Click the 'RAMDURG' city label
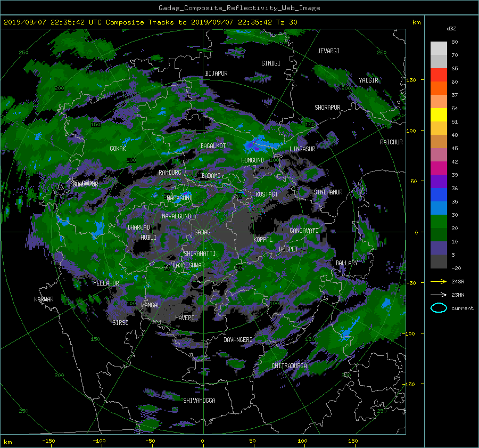 [x=170, y=173]
